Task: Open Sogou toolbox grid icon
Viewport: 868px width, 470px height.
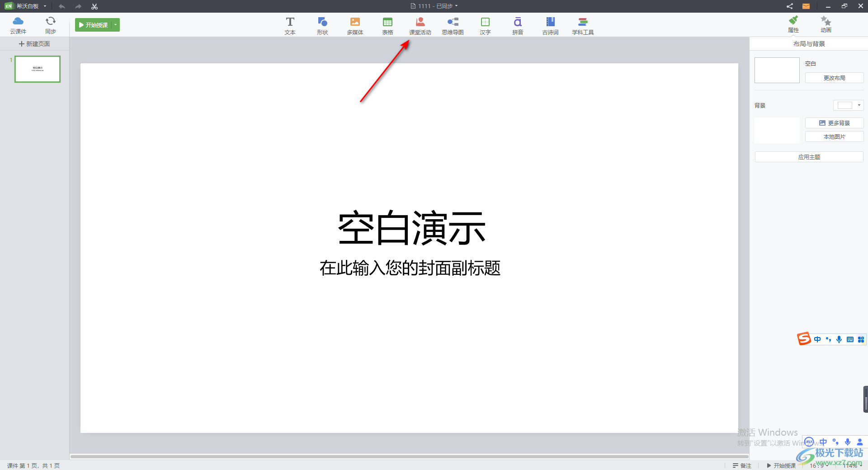Action: click(861, 339)
